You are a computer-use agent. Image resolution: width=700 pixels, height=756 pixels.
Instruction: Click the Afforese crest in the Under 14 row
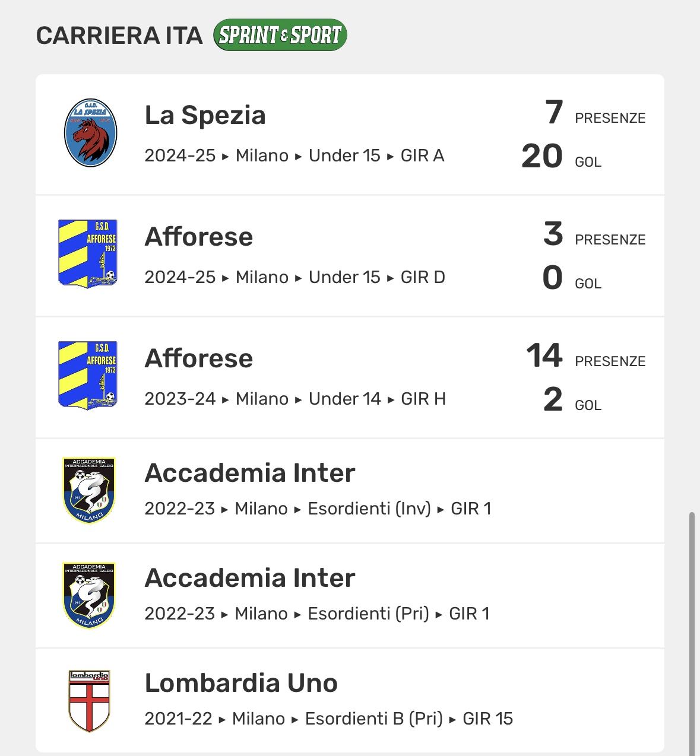coord(88,375)
